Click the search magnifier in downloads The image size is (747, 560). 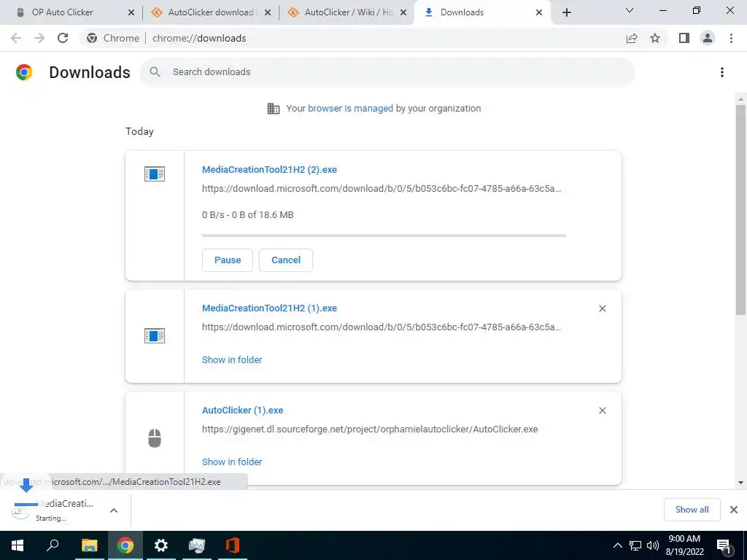(155, 72)
